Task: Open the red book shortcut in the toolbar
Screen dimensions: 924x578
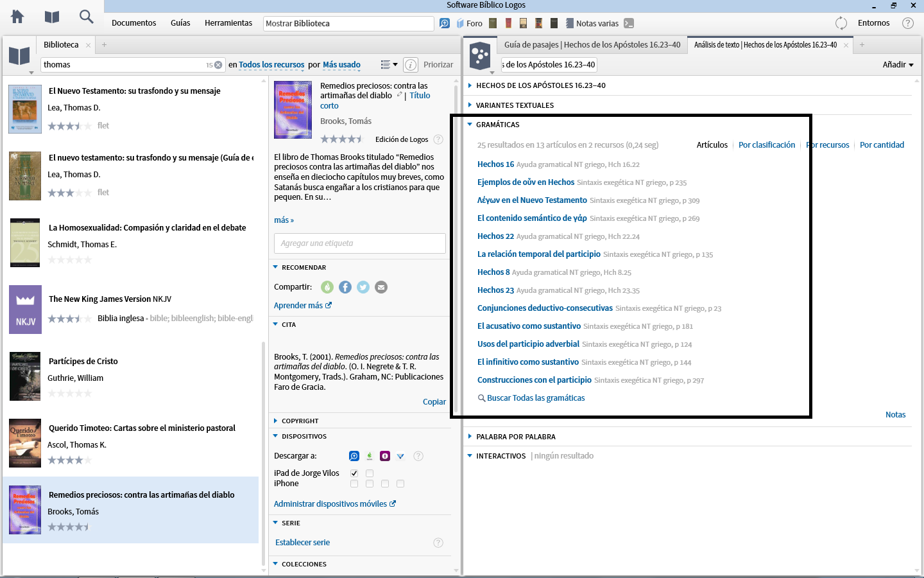Action: [508, 23]
